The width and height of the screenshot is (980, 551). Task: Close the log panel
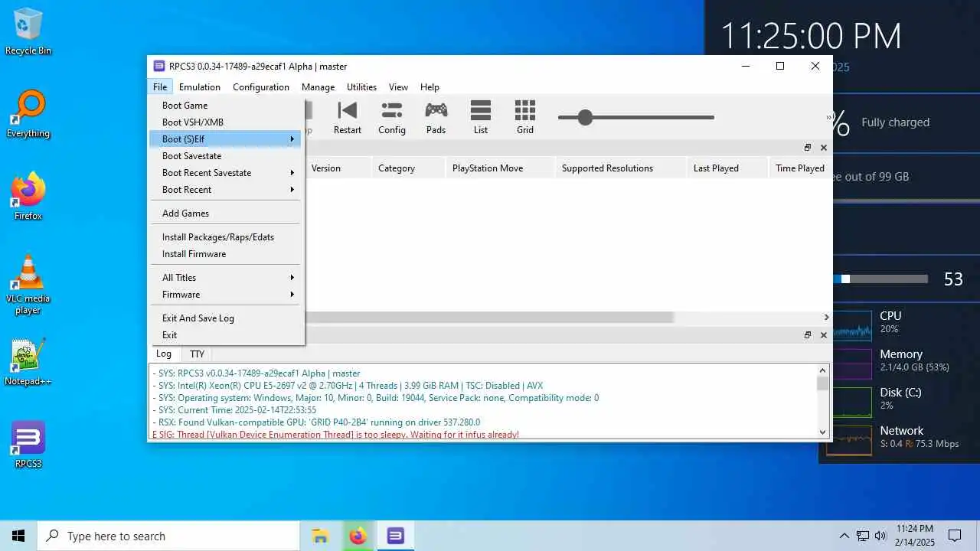coord(824,335)
